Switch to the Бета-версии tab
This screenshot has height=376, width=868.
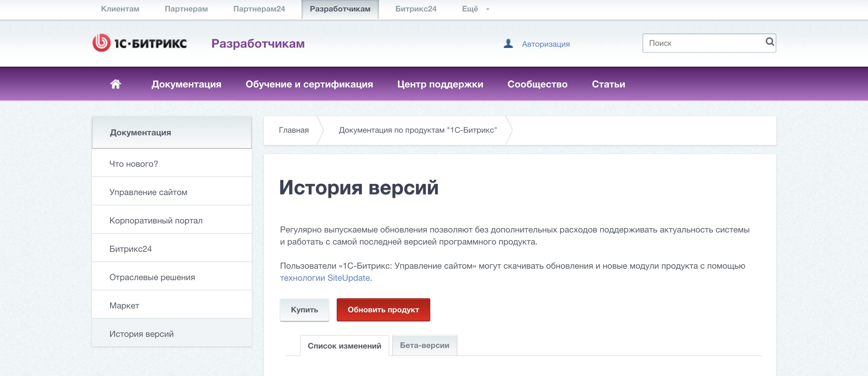(425, 345)
